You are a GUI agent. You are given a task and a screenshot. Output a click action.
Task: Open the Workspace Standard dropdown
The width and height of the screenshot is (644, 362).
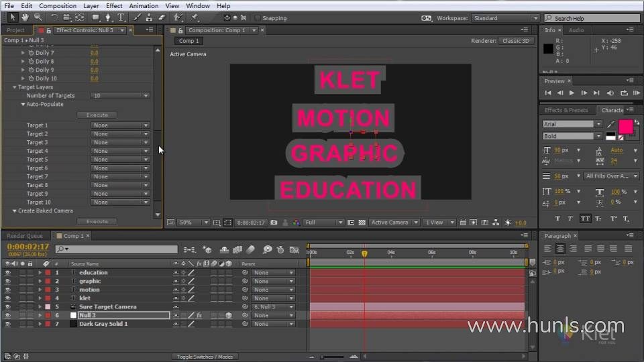(505, 18)
